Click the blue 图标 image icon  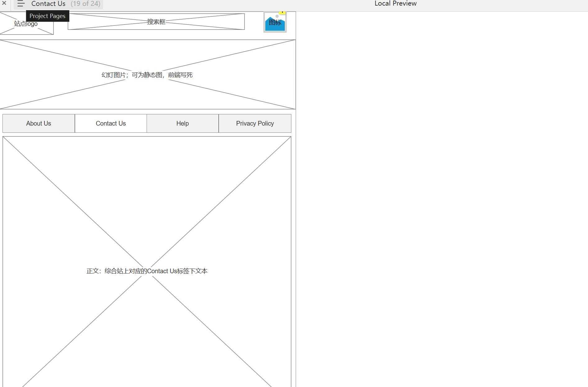pos(275,24)
